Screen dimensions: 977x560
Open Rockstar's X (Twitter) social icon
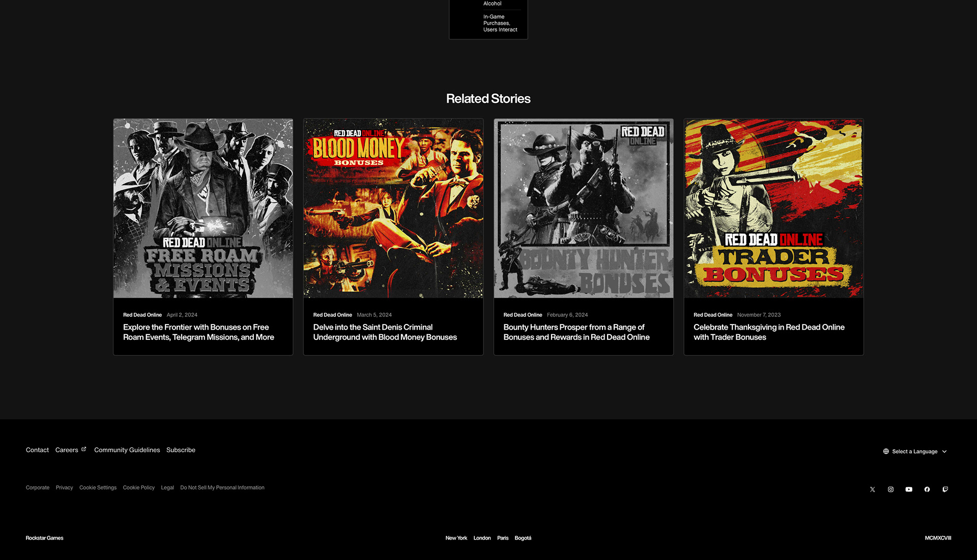point(872,489)
